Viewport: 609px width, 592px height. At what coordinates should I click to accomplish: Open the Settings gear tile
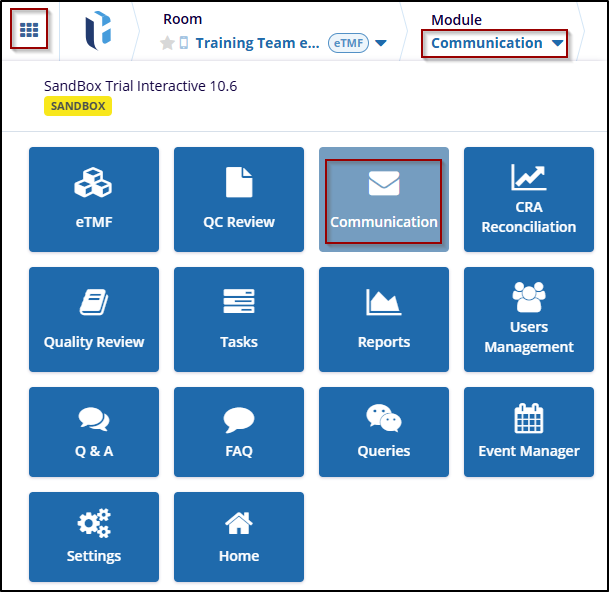coord(94,536)
